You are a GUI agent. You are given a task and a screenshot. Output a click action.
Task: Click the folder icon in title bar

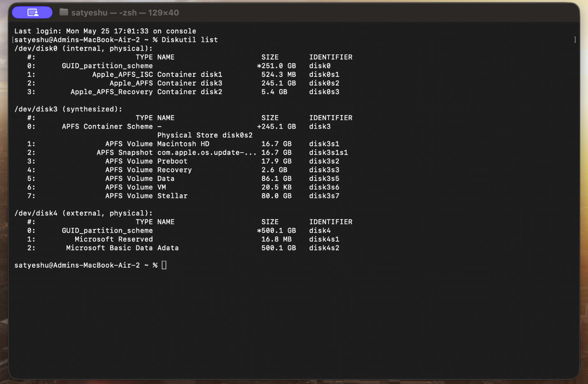(63, 12)
